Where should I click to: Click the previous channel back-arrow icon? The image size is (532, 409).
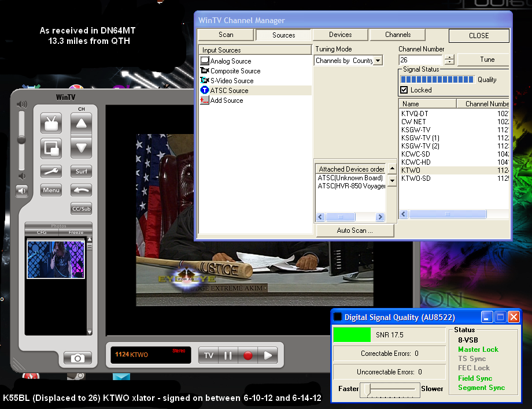(81, 190)
